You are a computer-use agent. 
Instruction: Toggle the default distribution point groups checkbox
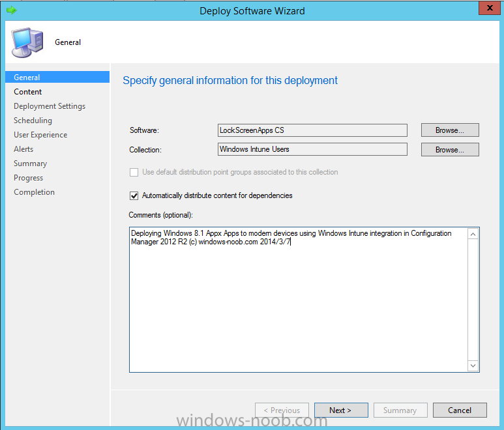pyautogui.click(x=134, y=172)
